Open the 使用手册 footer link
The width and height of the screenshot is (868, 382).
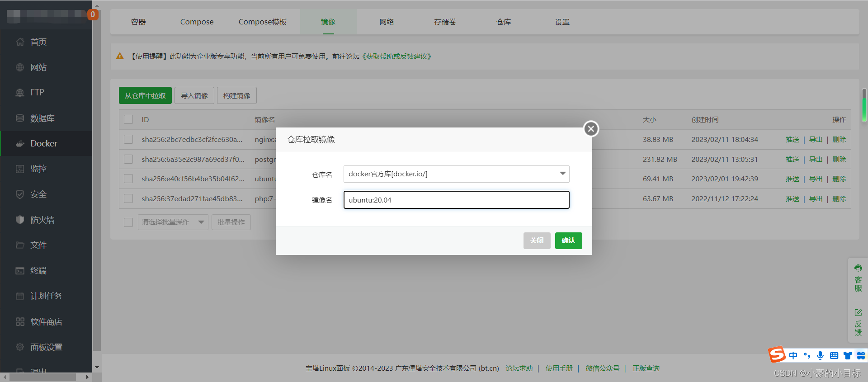[559, 368]
